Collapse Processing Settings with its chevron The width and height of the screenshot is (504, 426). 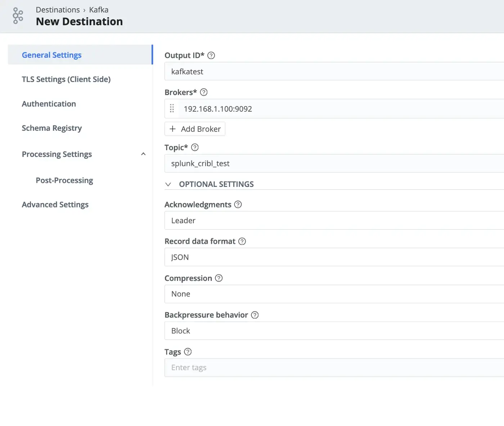143,154
